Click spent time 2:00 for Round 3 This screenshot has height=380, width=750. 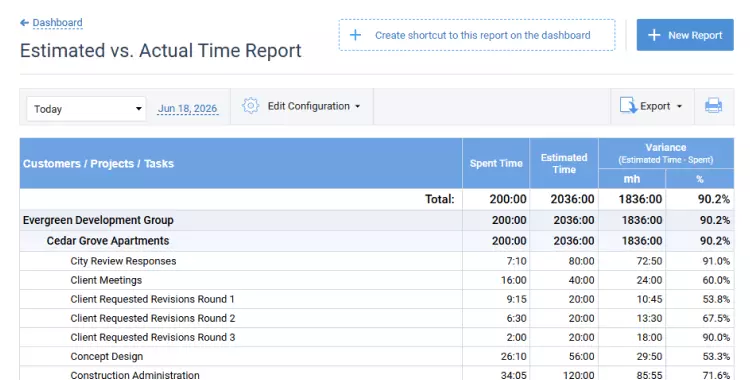point(517,337)
